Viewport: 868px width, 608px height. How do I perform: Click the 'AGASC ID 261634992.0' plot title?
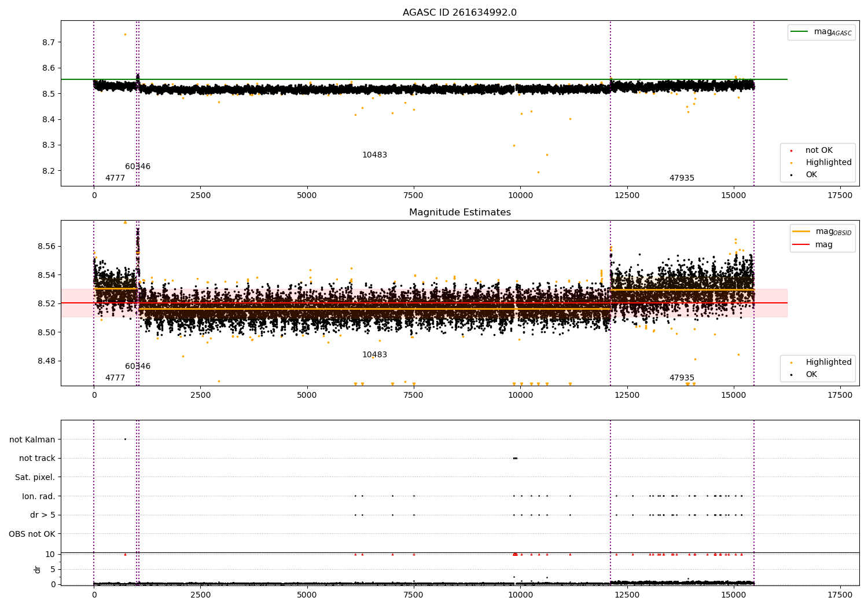(x=459, y=13)
